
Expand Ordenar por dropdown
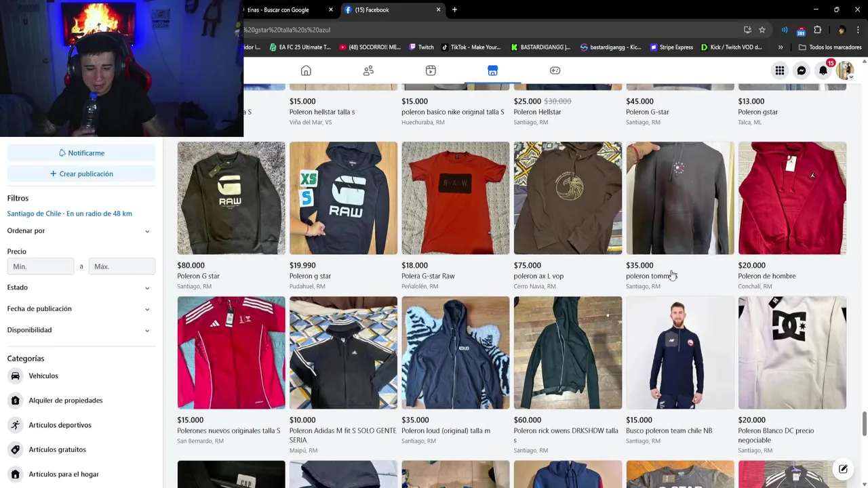tap(81, 231)
